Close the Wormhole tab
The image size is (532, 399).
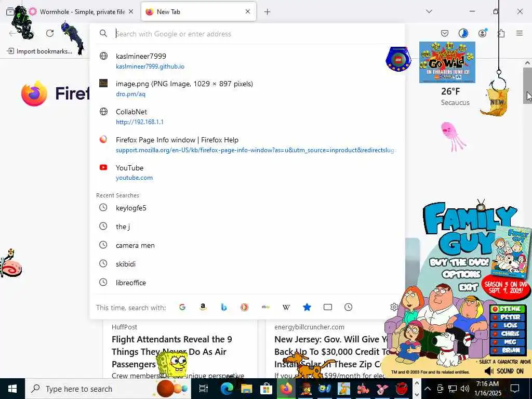click(131, 11)
